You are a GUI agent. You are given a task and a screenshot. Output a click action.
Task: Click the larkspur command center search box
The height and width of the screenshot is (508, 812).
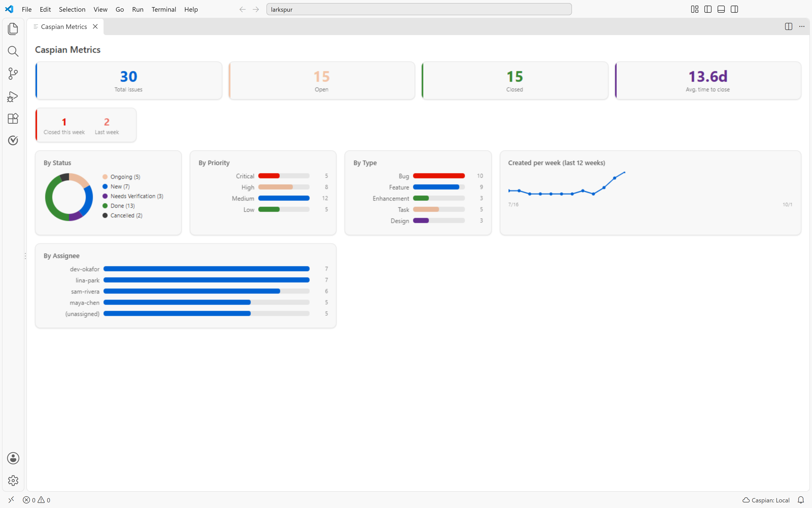[x=419, y=9]
